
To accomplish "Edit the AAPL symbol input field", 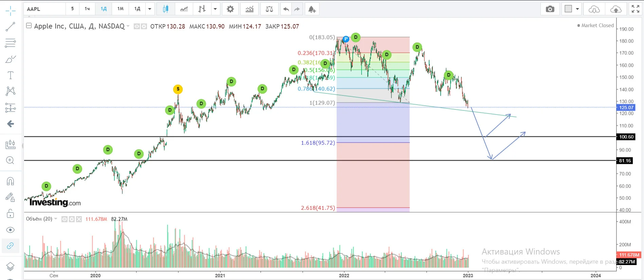I will pos(45,9).
